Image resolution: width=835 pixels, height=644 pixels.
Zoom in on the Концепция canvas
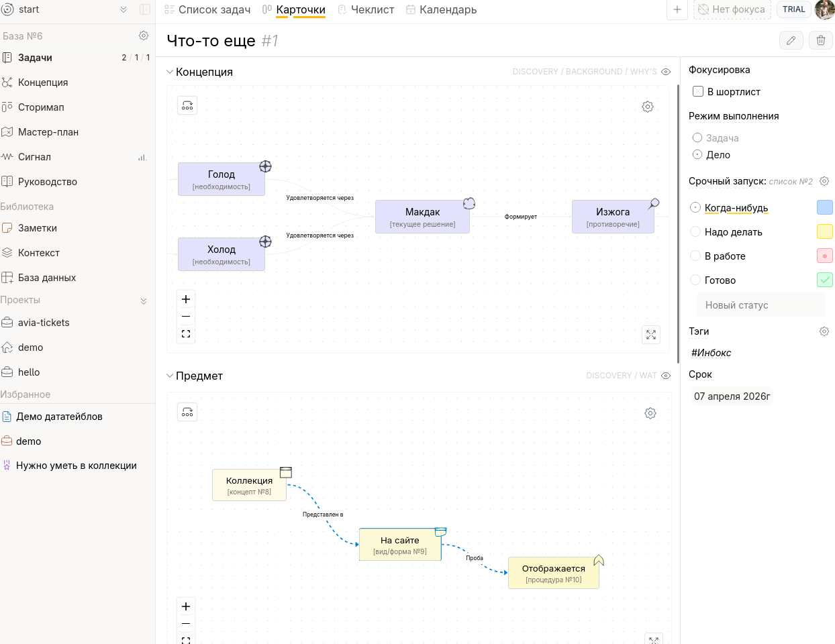pos(186,299)
